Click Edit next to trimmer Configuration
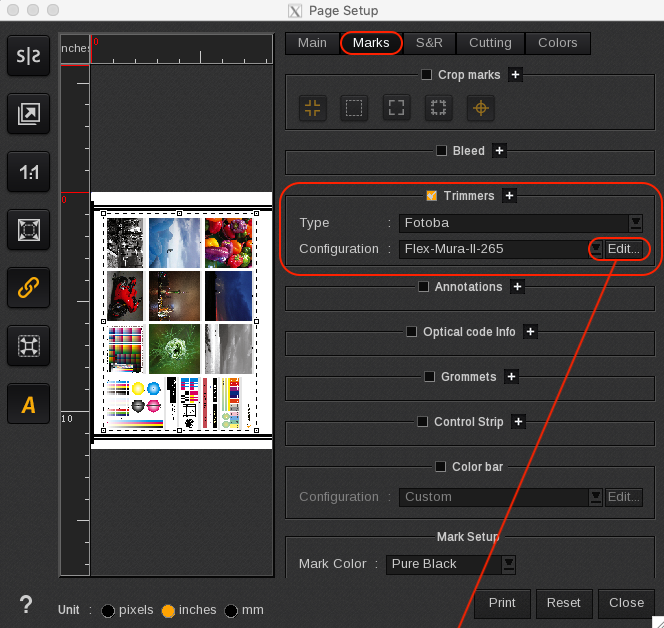 623,249
